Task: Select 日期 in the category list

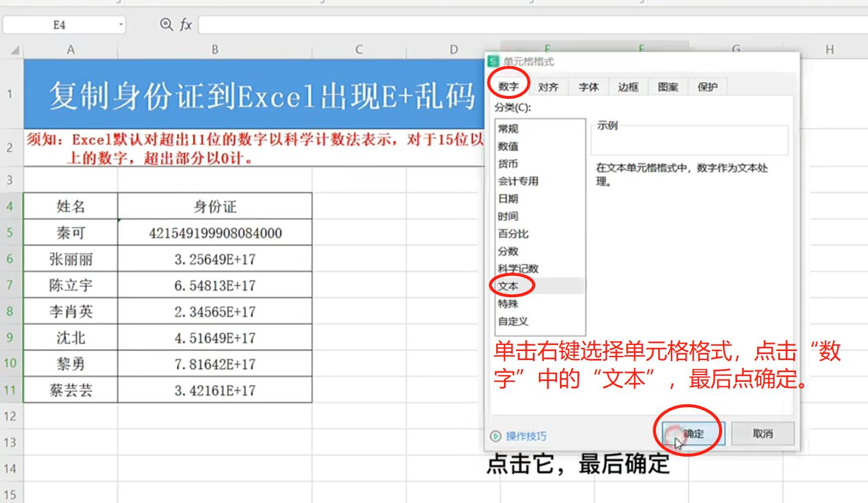Action: pyautogui.click(x=539, y=198)
